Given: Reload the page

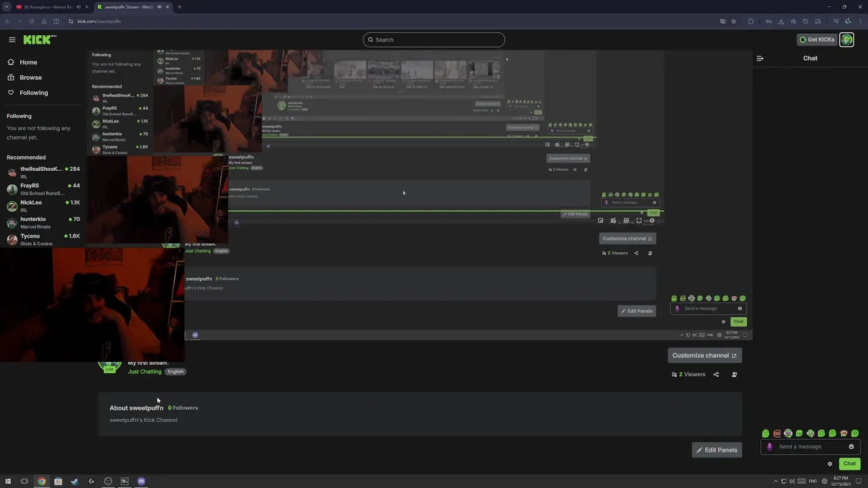Looking at the screenshot, I should (31, 21).
